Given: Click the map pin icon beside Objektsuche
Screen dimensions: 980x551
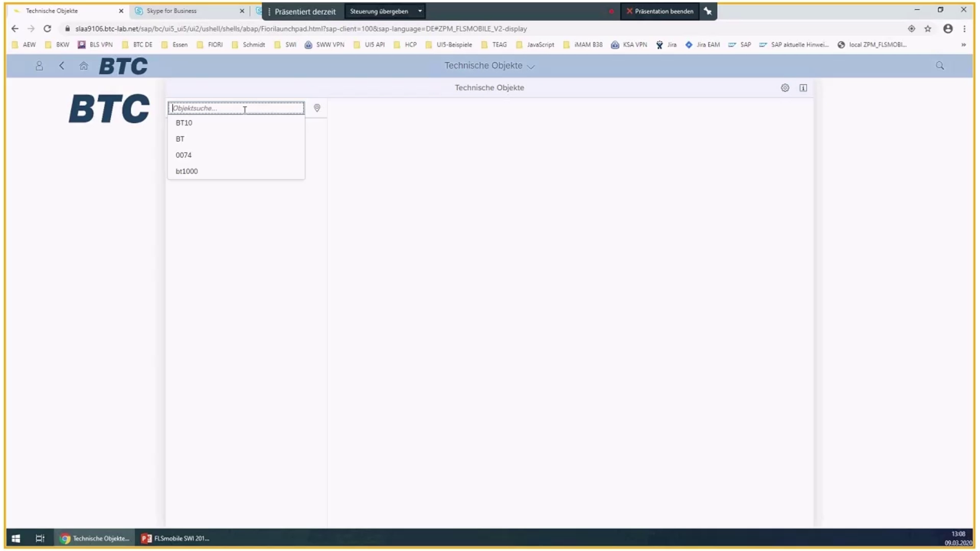Looking at the screenshot, I should pos(316,108).
